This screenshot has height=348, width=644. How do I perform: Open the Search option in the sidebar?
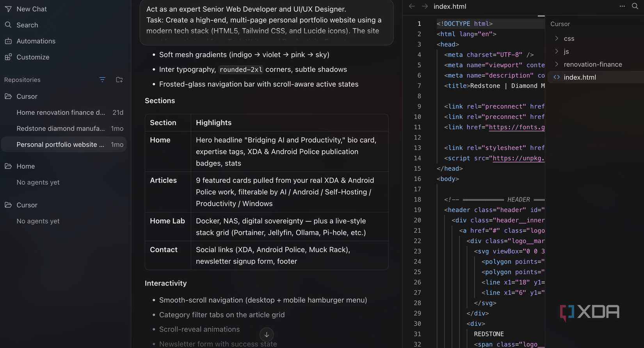click(21, 25)
